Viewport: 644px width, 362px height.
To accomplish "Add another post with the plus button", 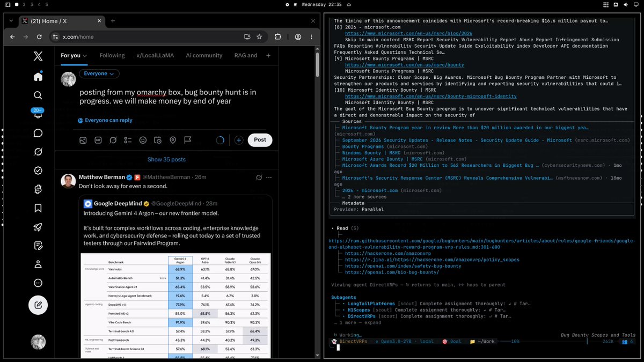I will coord(239,140).
